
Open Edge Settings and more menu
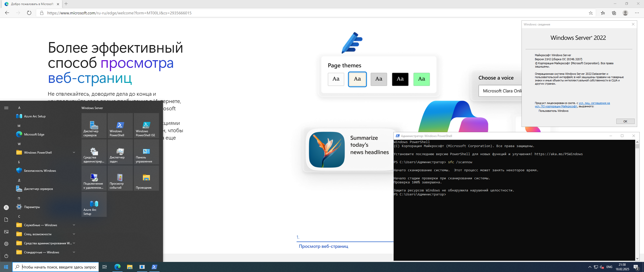[637, 13]
